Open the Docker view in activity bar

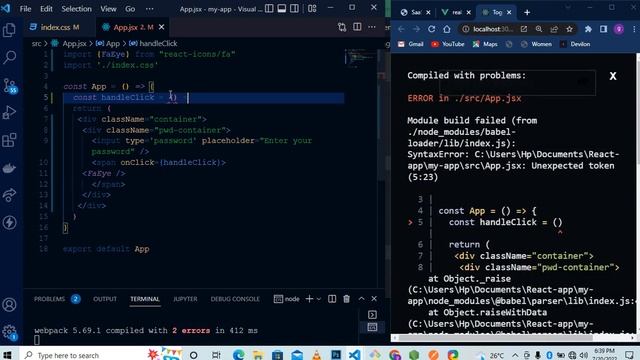click(x=9, y=168)
